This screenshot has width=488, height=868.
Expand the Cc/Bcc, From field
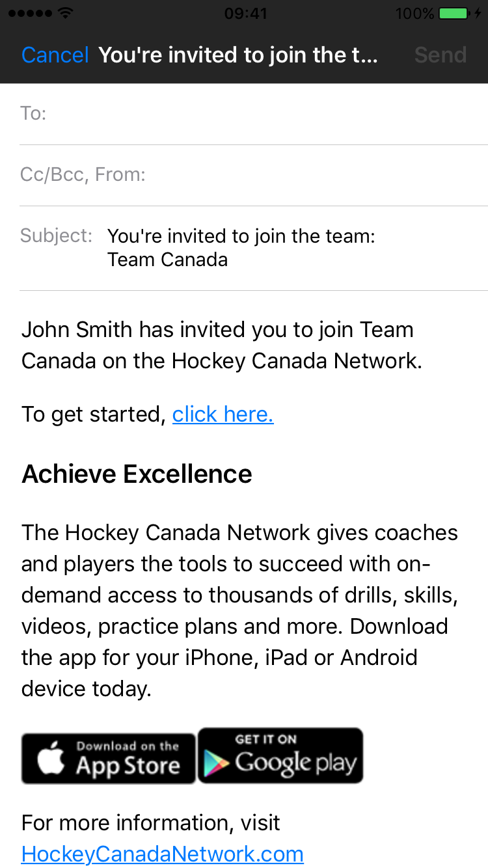260,175
